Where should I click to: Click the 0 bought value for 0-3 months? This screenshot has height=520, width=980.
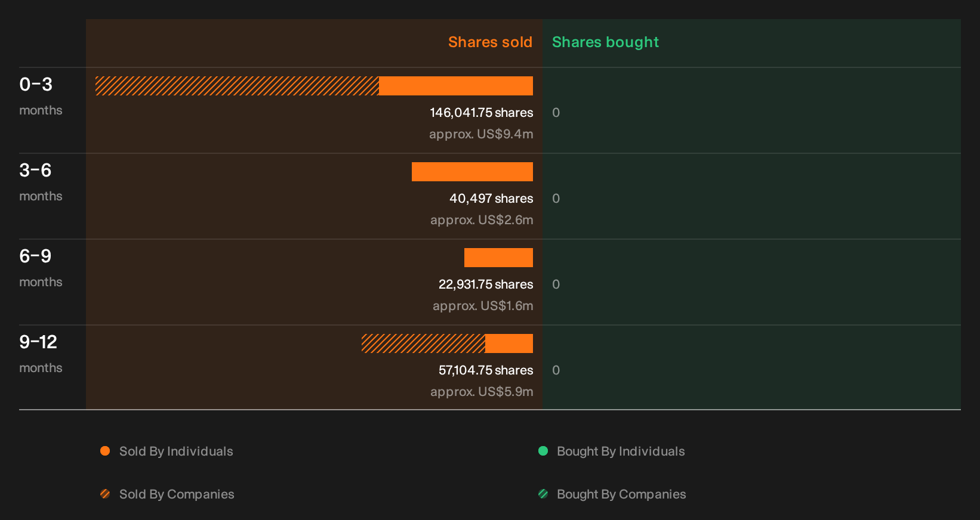pos(556,113)
